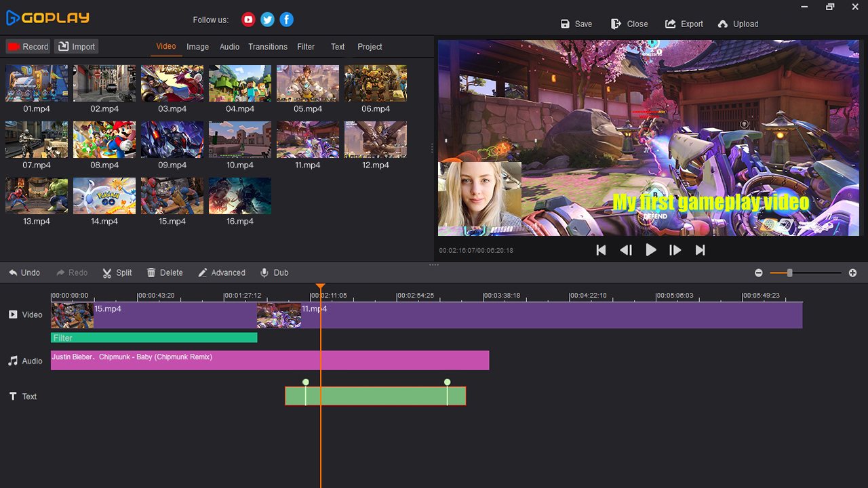Upload the finished video
This screenshot has width=868, height=488.
point(738,24)
